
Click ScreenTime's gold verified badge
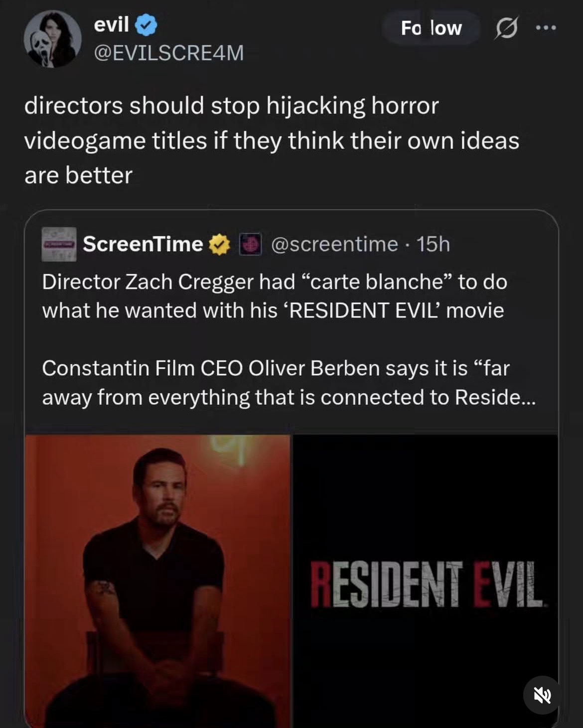pos(219,245)
